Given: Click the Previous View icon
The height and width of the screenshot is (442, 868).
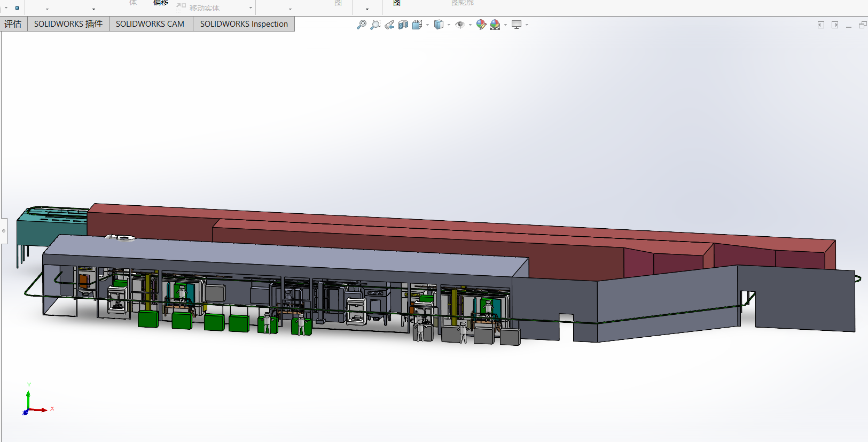Looking at the screenshot, I should (x=389, y=25).
